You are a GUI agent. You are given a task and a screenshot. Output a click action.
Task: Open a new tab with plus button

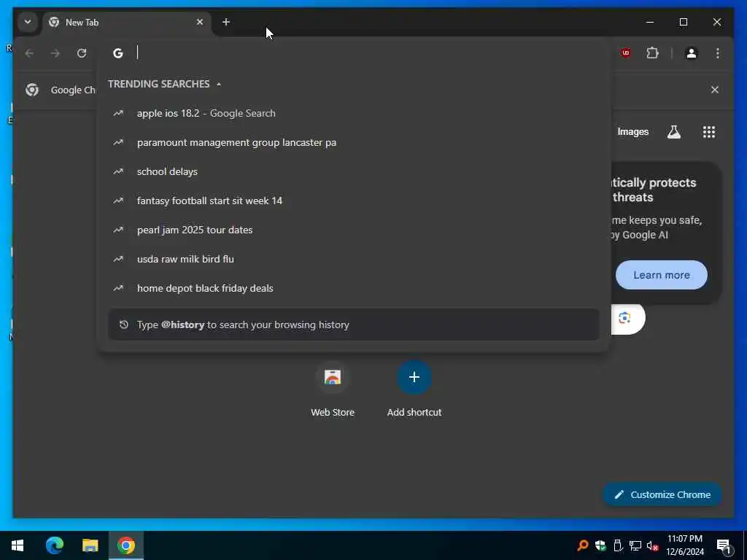point(226,22)
